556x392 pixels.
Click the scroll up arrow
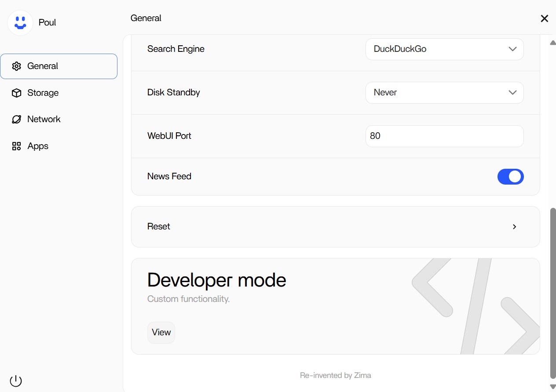point(553,43)
